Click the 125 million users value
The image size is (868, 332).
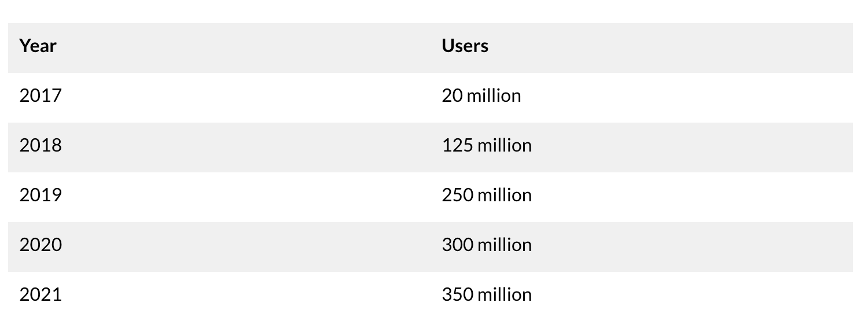coord(487,145)
